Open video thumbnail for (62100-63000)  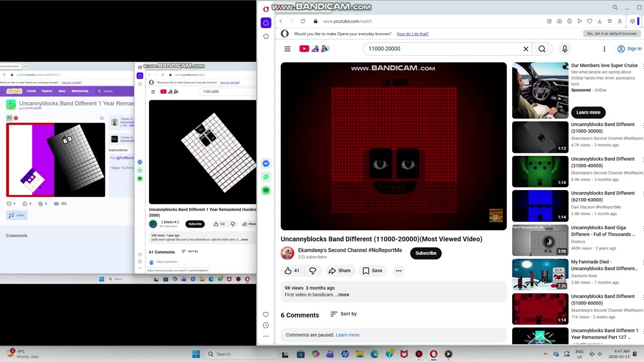click(x=540, y=206)
